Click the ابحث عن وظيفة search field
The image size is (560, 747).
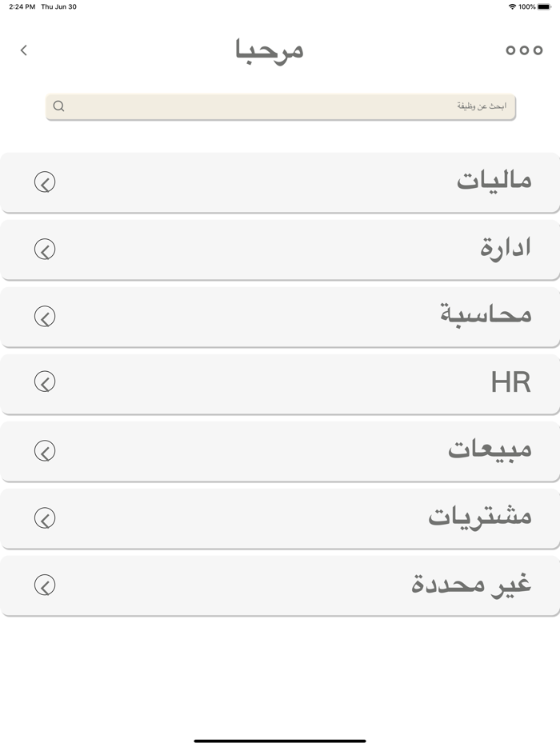[280, 106]
